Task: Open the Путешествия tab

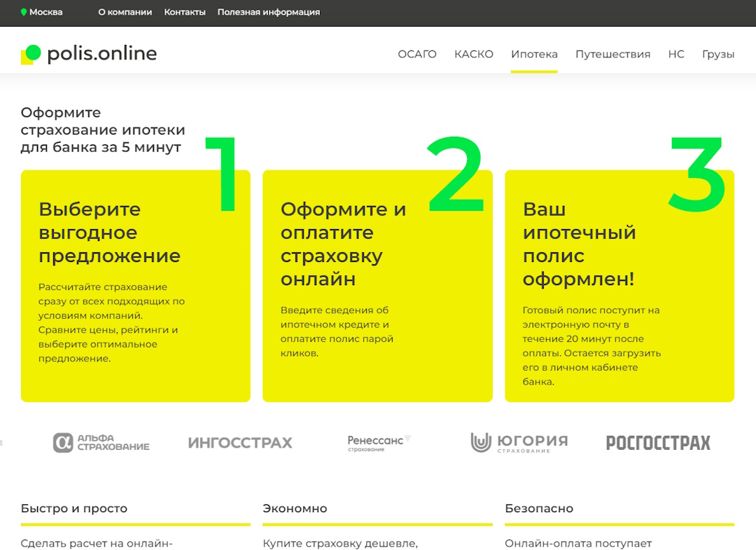Action: coord(612,54)
